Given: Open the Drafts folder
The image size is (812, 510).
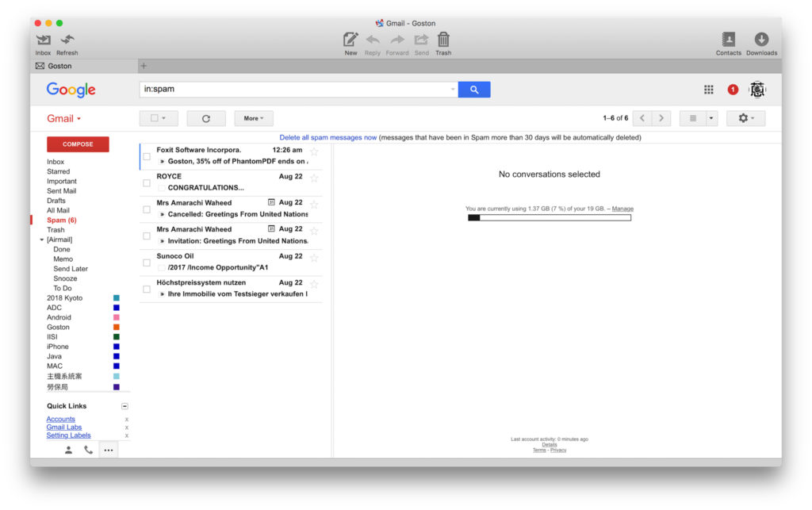Looking at the screenshot, I should coord(56,201).
